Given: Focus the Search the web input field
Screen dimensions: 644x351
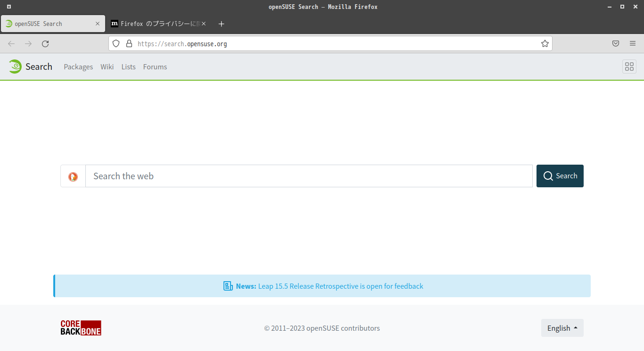Looking at the screenshot, I should pos(309,176).
